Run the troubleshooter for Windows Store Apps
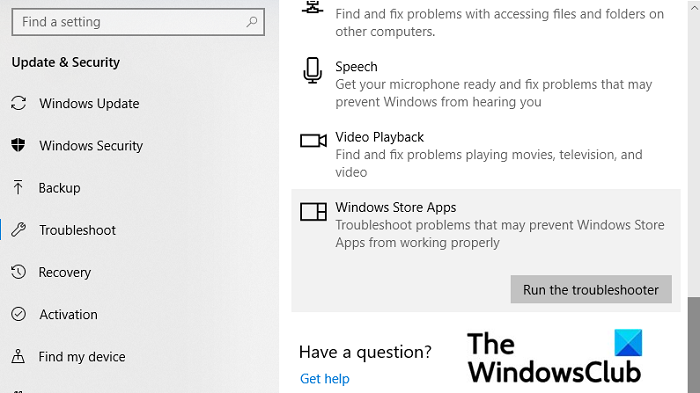The image size is (700, 393). tap(591, 289)
